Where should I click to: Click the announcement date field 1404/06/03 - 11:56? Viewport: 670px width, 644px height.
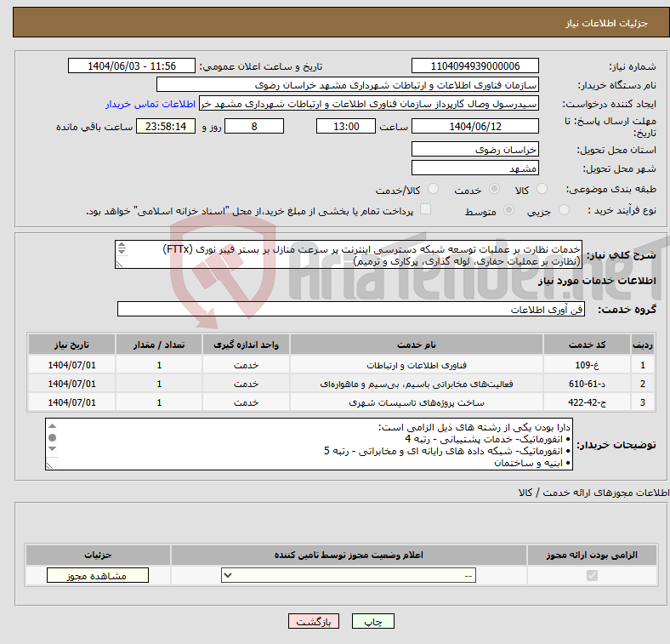point(132,66)
